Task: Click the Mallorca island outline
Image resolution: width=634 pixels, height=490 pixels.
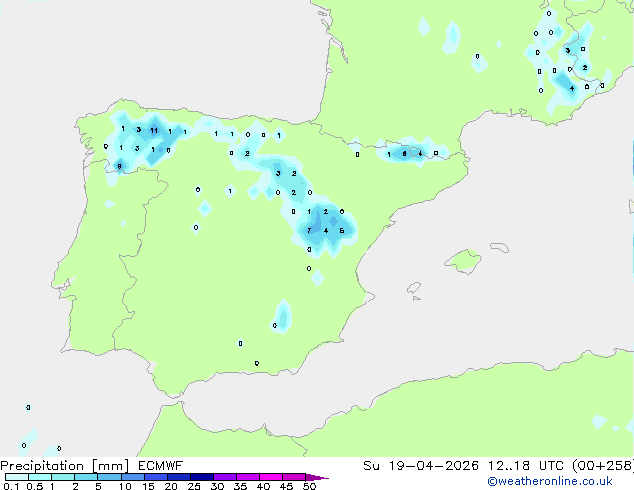Action: click(x=463, y=262)
